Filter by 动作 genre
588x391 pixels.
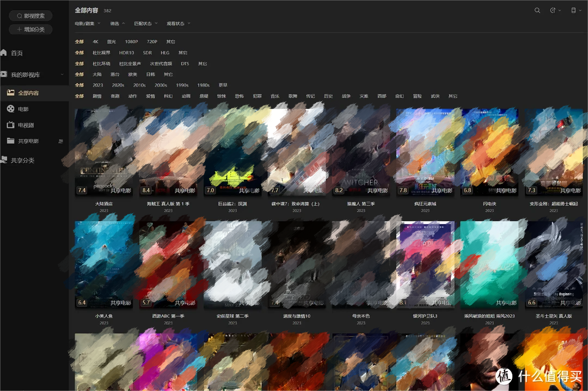(133, 96)
